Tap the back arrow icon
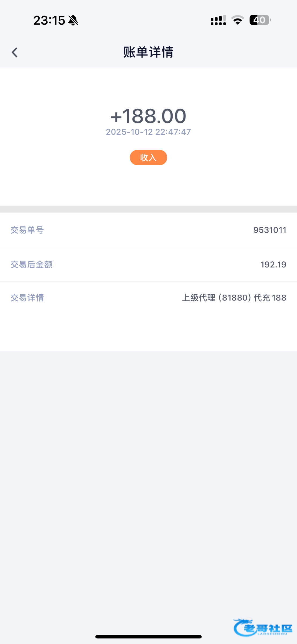This screenshot has width=297, height=644. pyautogui.click(x=15, y=52)
